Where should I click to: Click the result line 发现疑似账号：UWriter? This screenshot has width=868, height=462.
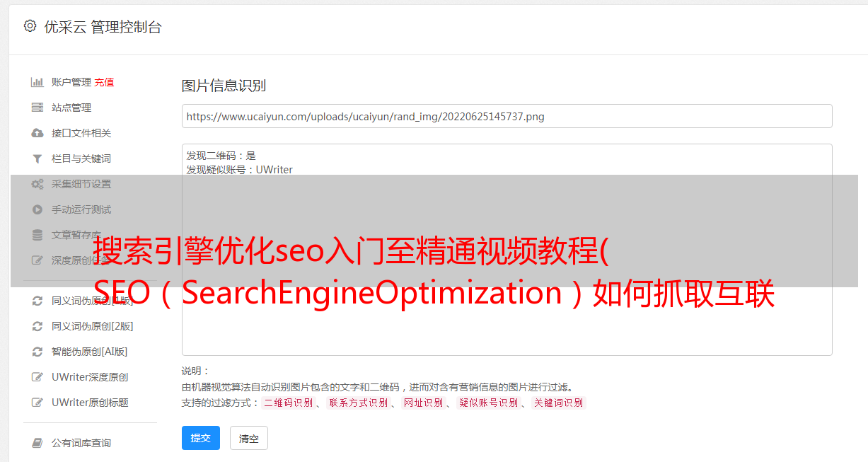pos(239,170)
